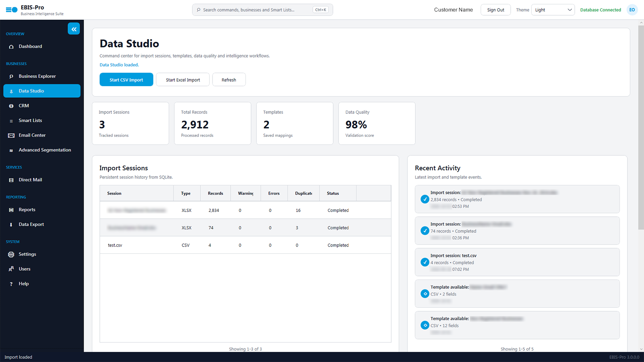Image resolution: width=644 pixels, height=362 pixels.
Task: Click the CRM icon in sidebar
Action: 11,106
